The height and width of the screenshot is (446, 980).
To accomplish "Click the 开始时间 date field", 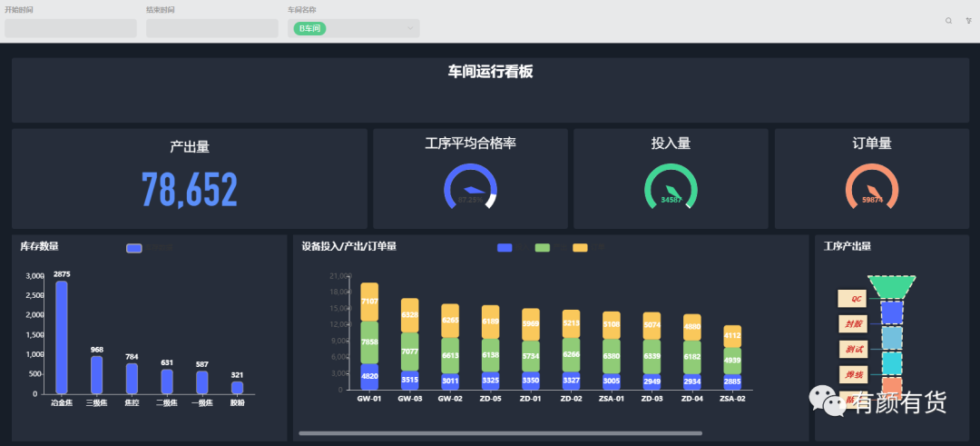I will (71, 29).
